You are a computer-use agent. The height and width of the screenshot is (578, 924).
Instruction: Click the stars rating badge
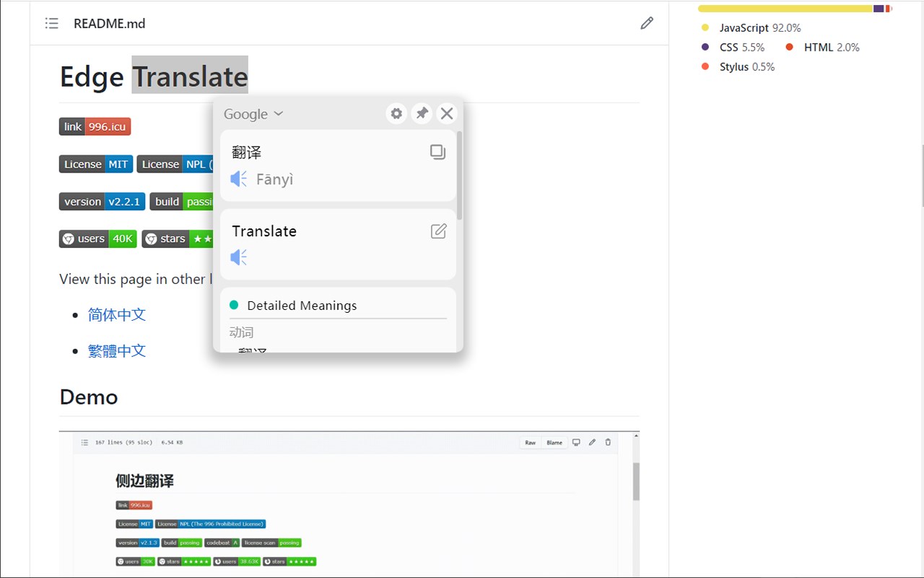178,238
